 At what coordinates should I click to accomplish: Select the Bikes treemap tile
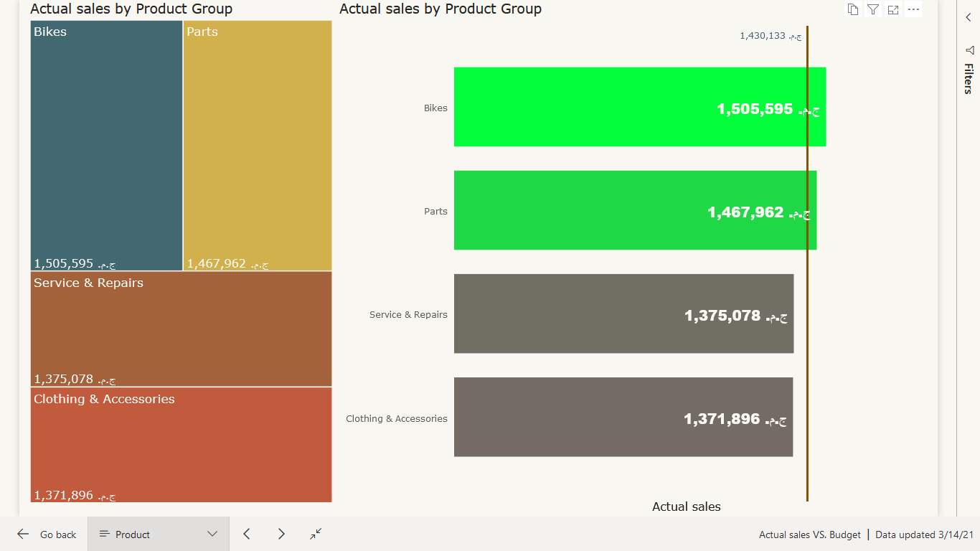(106, 146)
